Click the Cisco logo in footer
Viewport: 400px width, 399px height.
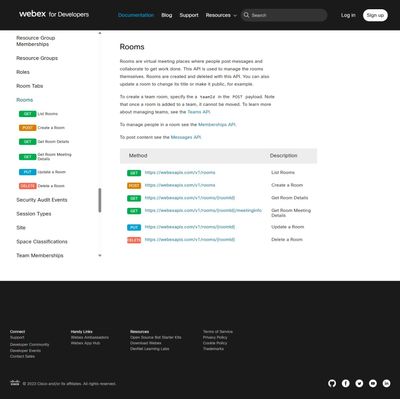tap(15, 383)
